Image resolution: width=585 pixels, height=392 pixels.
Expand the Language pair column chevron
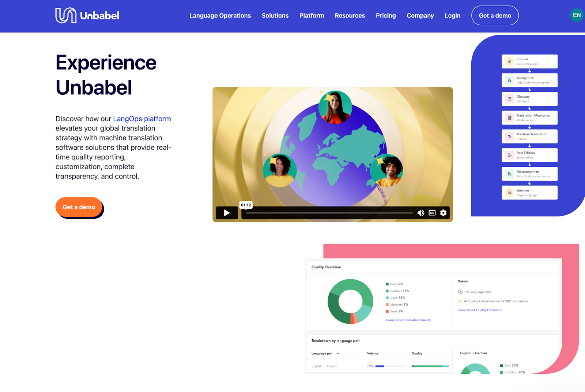pyautogui.click(x=338, y=354)
